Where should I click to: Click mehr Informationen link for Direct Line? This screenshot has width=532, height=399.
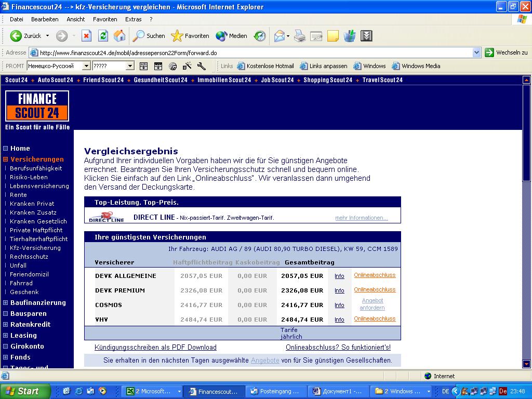[x=362, y=218]
